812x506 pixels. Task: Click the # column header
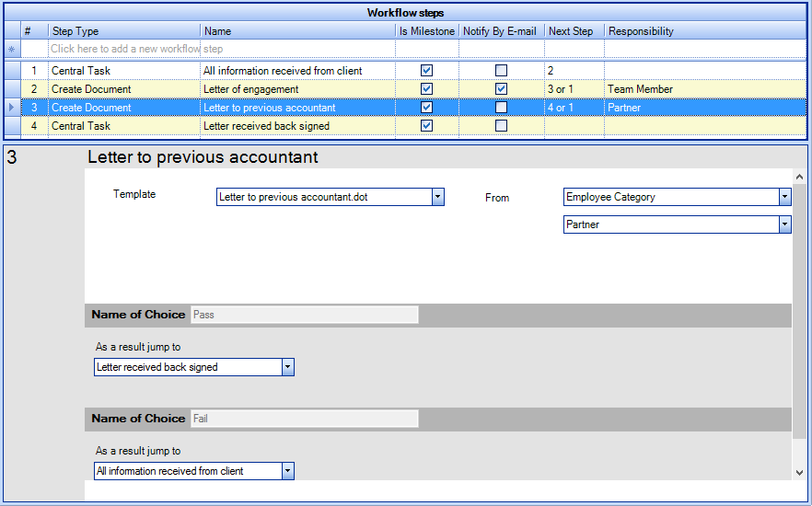35,31
